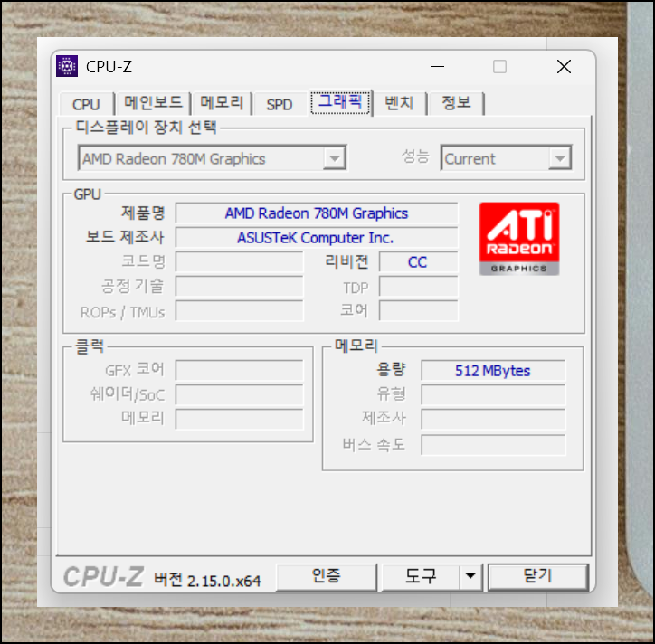Image resolution: width=655 pixels, height=644 pixels.
Task: Open the 도구 dropdown arrow
Action: pyautogui.click(x=470, y=577)
